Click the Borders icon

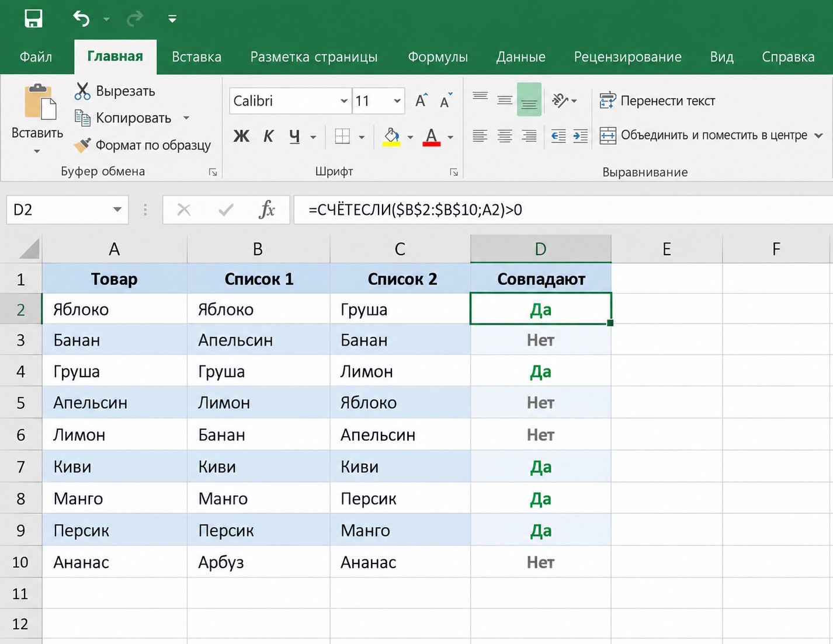(x=342, y=137)
